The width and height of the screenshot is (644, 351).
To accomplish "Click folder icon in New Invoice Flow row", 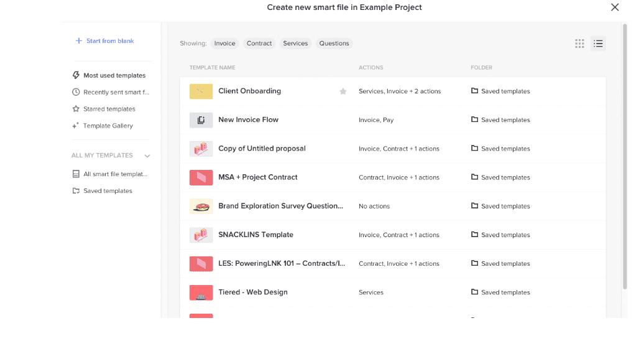I will pyautogui.click(x=474, y=119).
